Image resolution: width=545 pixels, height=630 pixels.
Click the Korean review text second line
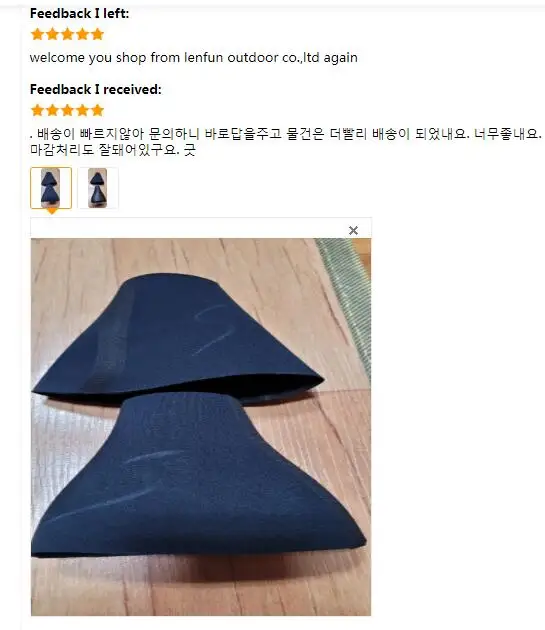point(113,150)
